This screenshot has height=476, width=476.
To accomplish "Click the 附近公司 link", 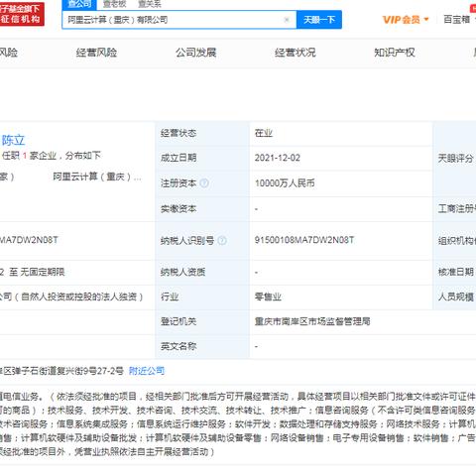I will tap(147, 371).
